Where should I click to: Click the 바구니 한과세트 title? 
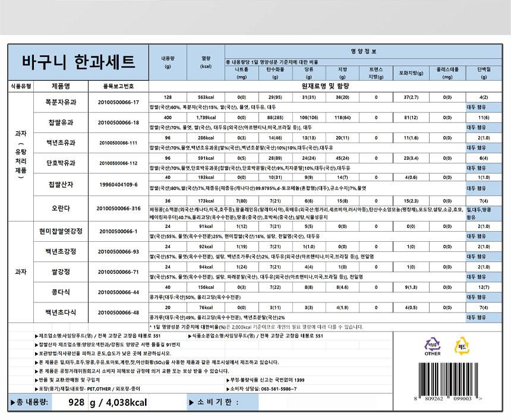tap(78, 62)
